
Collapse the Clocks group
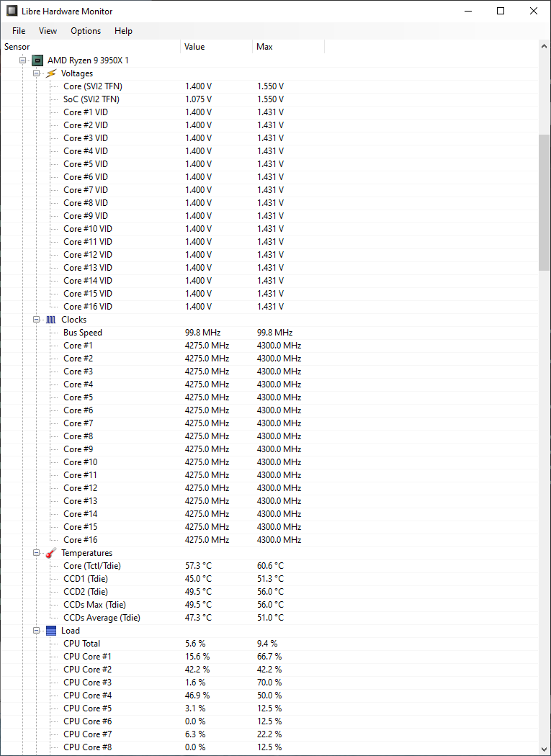coord(36,320)
